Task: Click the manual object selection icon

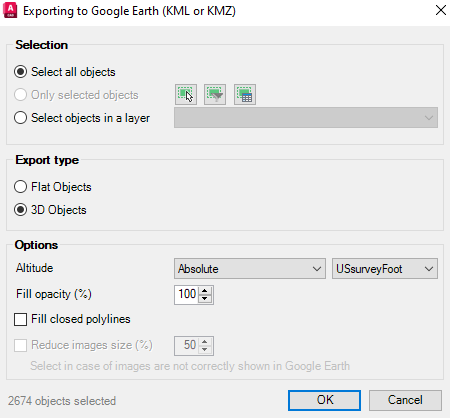Action: 186,95
